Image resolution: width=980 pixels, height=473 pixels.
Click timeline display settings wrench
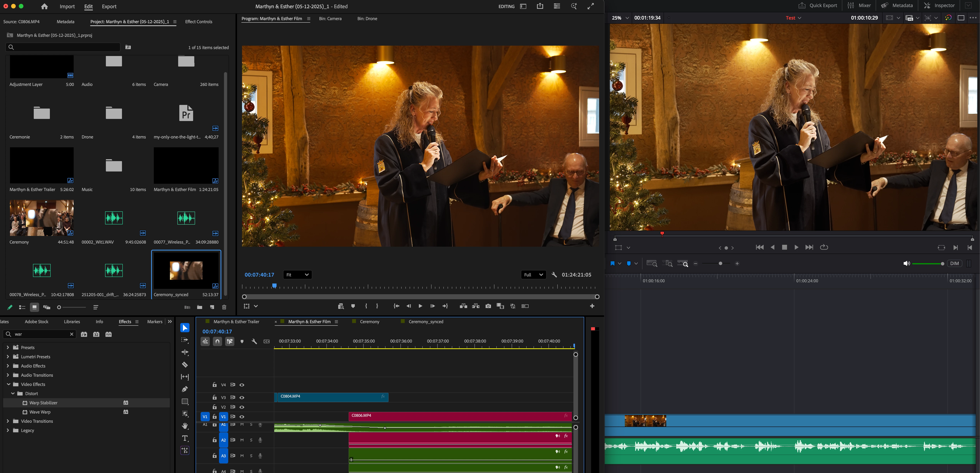(x=254, y=341)
